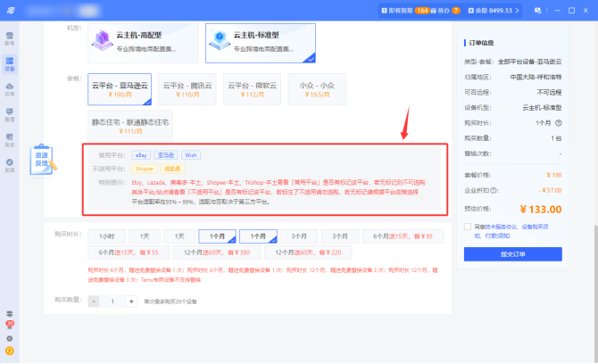The image size is (598, 364).
Task: Click the 订单信息 panel heading
Action: click(481, 43)
